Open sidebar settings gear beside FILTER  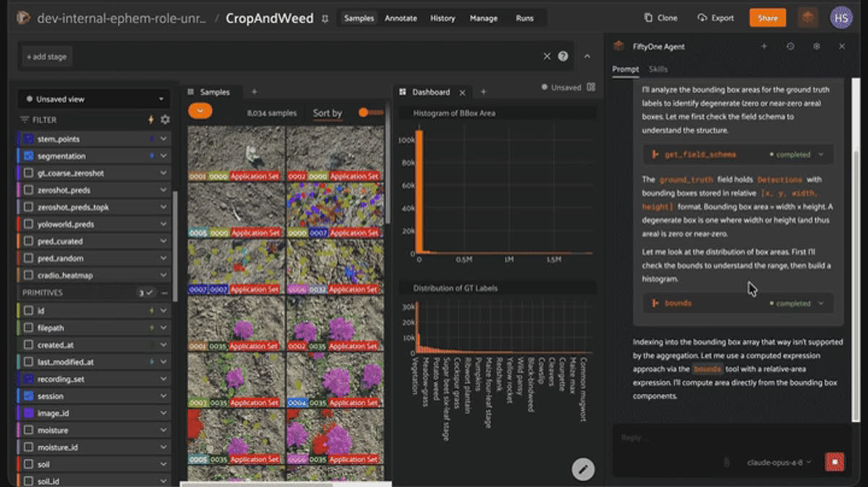click(x=165, y=119)
